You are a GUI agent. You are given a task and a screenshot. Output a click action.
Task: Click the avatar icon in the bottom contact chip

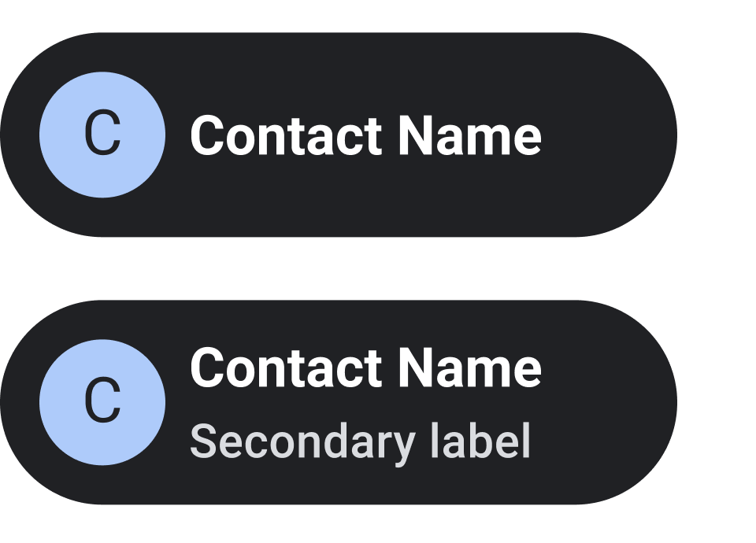coord(102,402)
